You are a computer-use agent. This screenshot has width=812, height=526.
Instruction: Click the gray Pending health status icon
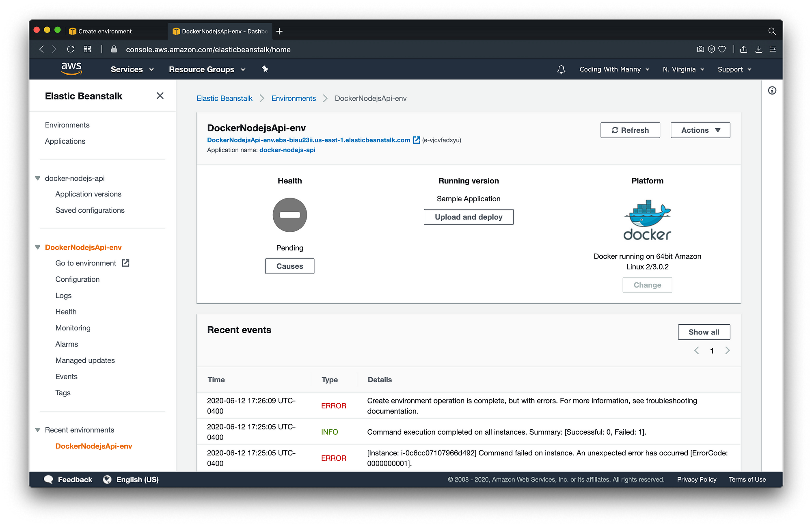[x=289, y=215]
